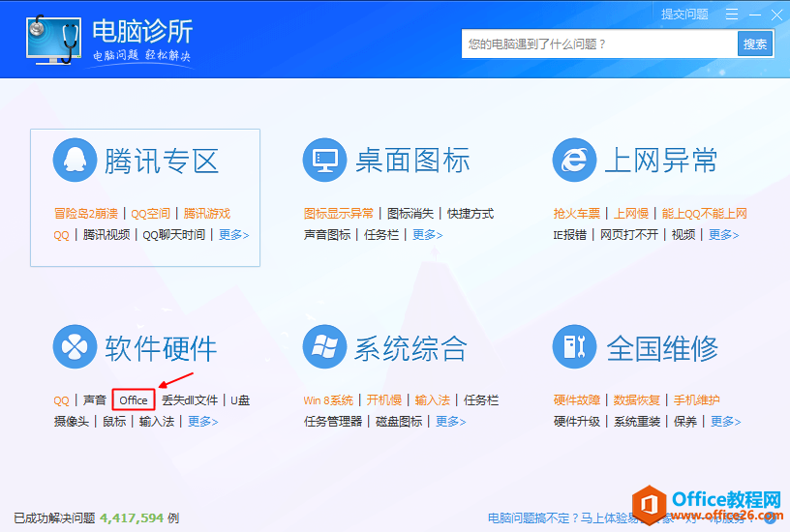Select 视频 under 上网异常
The height and width of the screenshot is (532, 790).
pyautogui.click(x=684, y=234)
